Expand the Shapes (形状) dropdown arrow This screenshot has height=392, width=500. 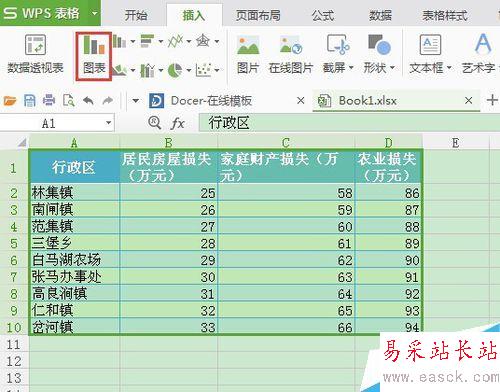[x=392, y=68]
